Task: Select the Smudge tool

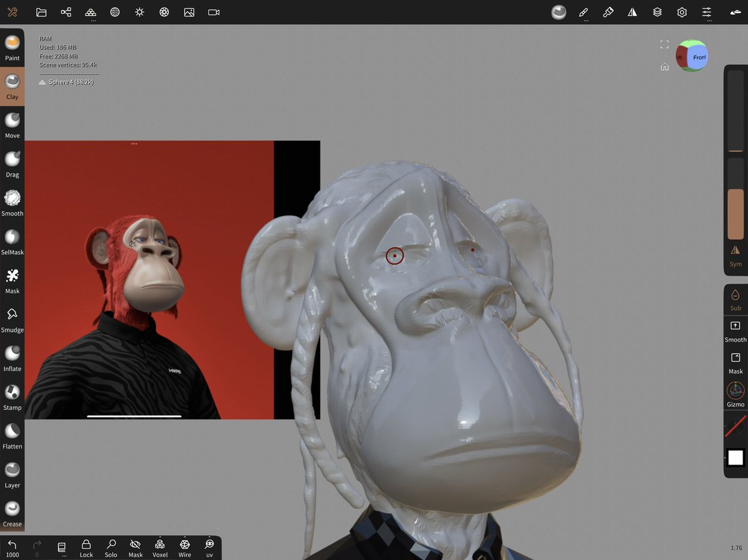Action: [x=12, y=320]
